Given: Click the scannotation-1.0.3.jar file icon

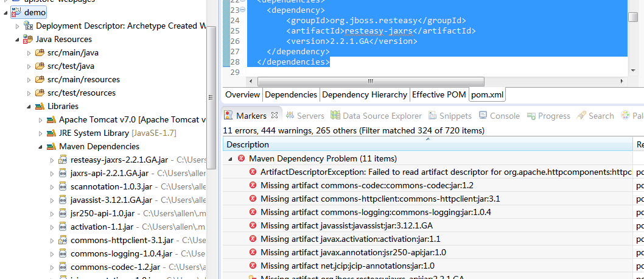Looking at the screenshot, I should 63,186.
